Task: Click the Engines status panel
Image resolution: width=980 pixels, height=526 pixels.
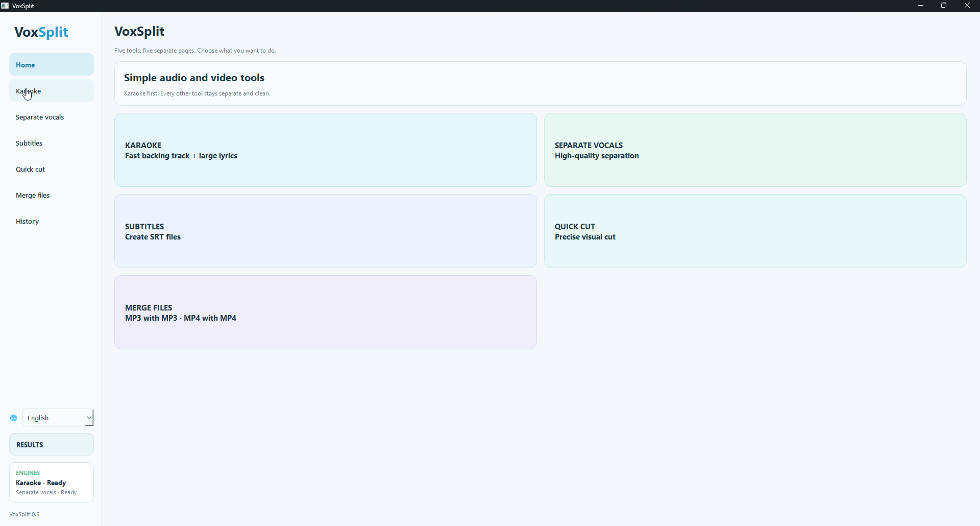Action: point(52,482)
